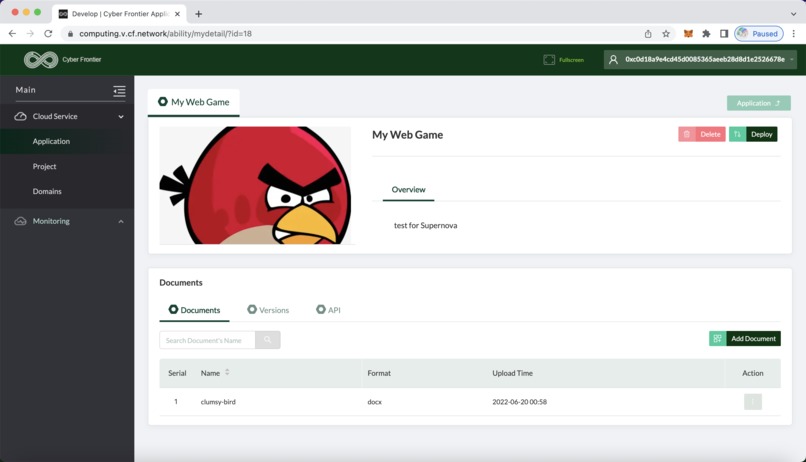This screenshot has width=806, height=462.
Task: Open a new browser tab
Action: [x=198, y=14]
